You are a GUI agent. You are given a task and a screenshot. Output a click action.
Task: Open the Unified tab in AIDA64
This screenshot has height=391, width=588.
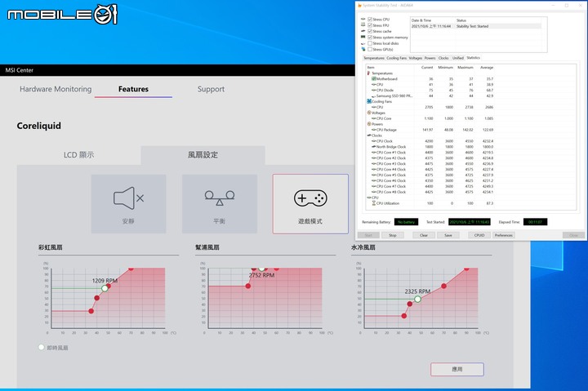(458, 58)
